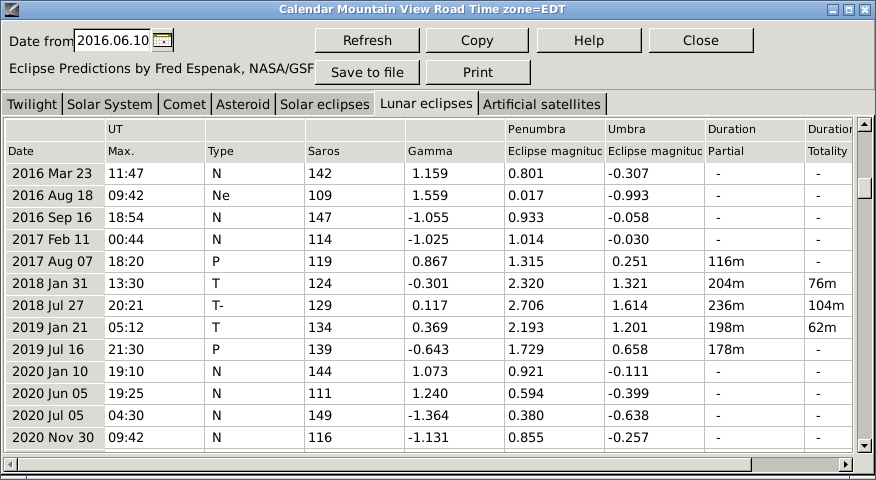The image size is (876, 480).
Task: Click horizontal scrollbar left arrow
Action: [11, 464]
